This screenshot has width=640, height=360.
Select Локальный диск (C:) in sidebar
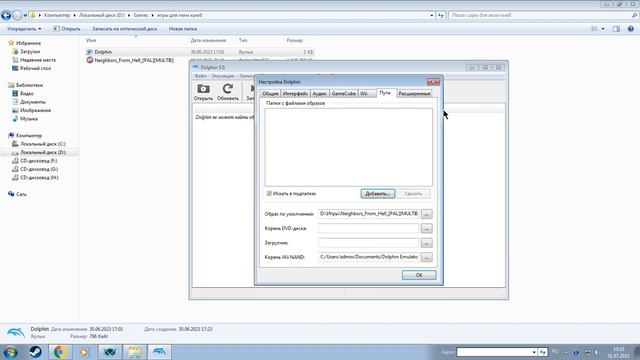pos(43,144)
